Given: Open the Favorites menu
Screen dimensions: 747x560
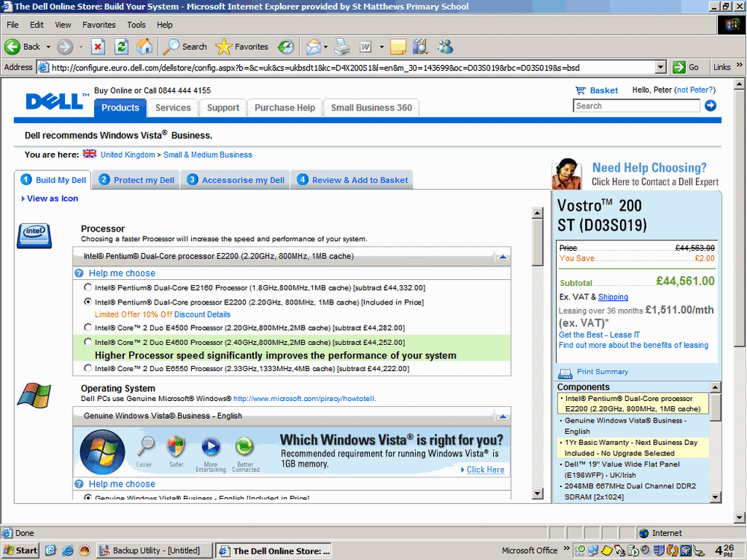Looking at the screenshot, I should 99,25.
